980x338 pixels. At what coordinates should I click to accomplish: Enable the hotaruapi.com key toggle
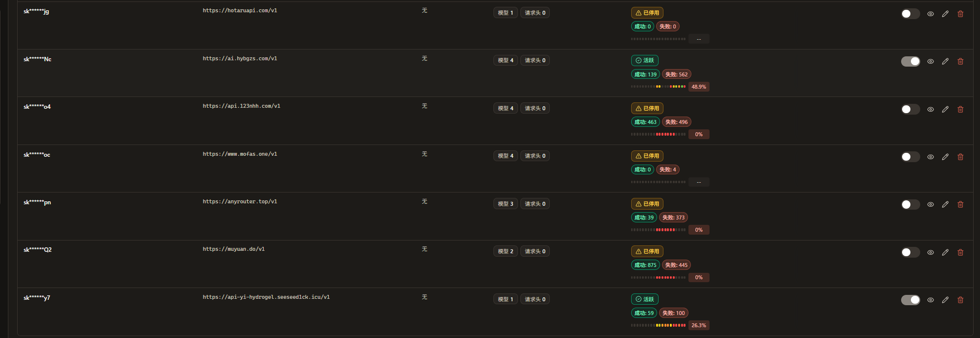[x=910, y=14]
